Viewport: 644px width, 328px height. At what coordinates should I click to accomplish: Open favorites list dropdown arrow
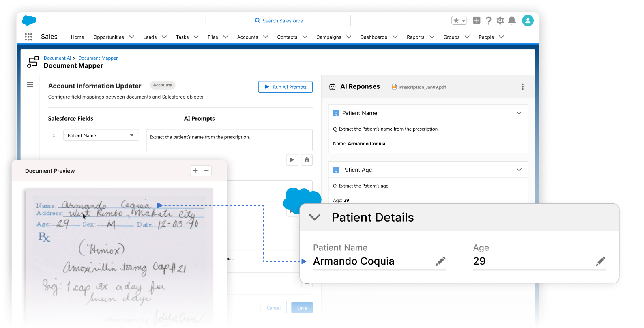click(x=464, y=21)
